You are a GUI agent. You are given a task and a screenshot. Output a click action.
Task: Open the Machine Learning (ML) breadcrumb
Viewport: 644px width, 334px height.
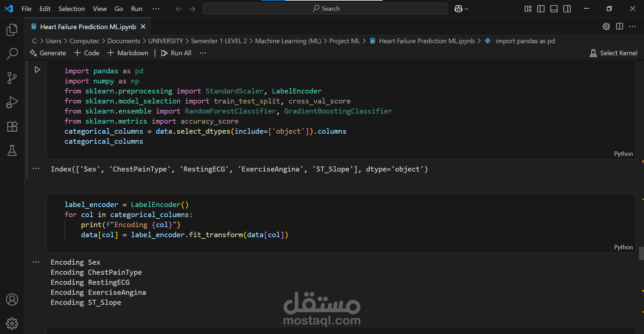click(x=288, y=41)
